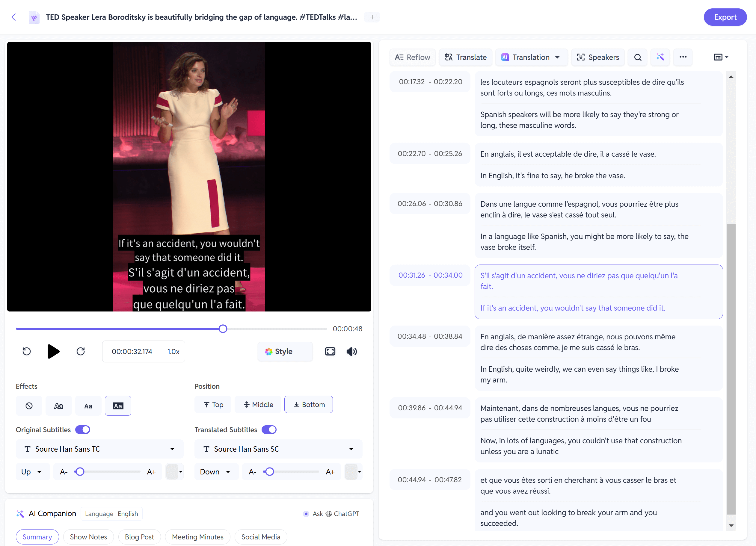Turn off the Original Subtitles toggle
The width and height of the screenshot is (756, 546).
pos(83,430)
